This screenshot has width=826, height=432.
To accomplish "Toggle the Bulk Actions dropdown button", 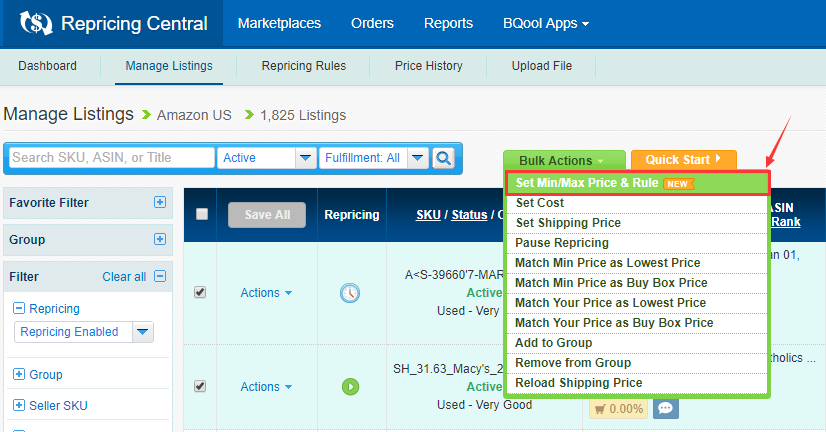I will click(564, 160).
